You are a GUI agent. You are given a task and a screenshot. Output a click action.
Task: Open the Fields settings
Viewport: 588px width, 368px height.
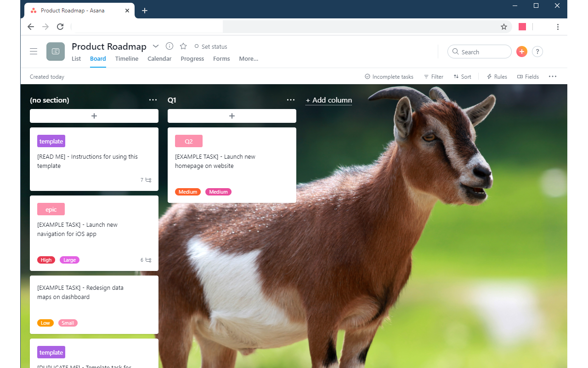click(528, 77)
